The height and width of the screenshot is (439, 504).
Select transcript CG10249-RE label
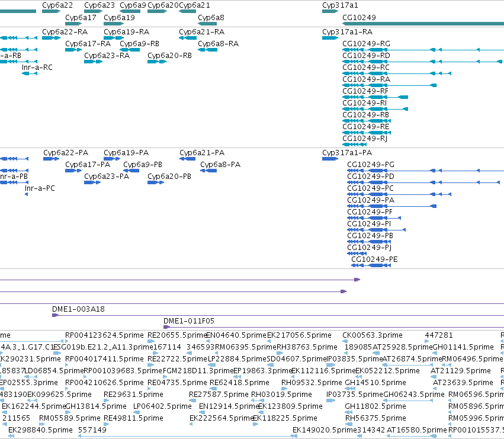[x=366, y=127]
